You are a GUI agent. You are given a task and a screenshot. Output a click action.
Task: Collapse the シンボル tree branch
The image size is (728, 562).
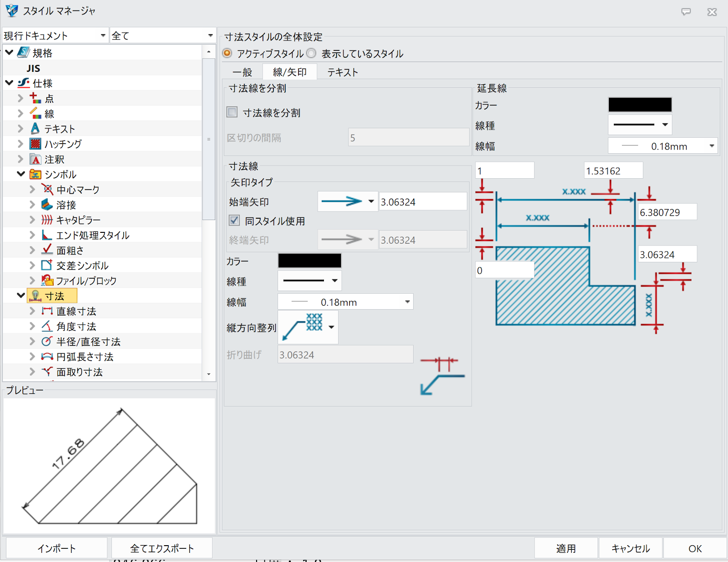(x=20, y=174)
